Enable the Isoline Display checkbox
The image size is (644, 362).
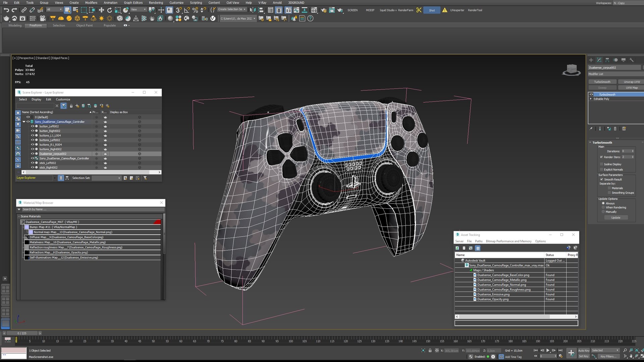click(x=601, y=164)
